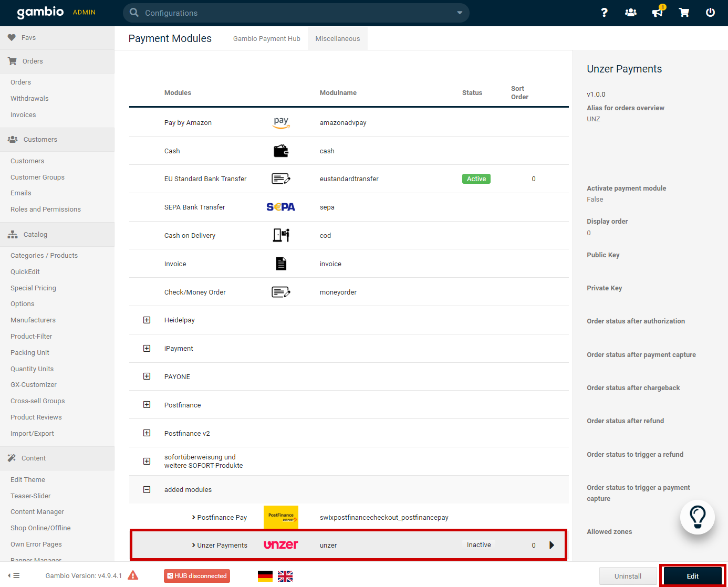Open the Catalog sidebar section header
728x587 pixels.
point(57,235)
